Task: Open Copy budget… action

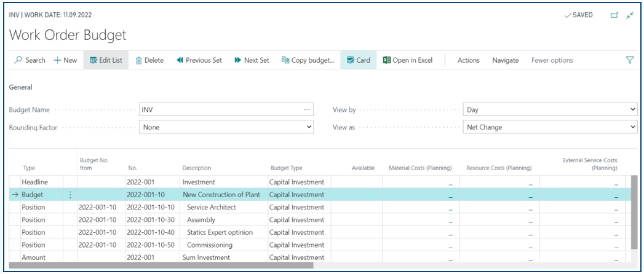Action: tap(308, 60)
